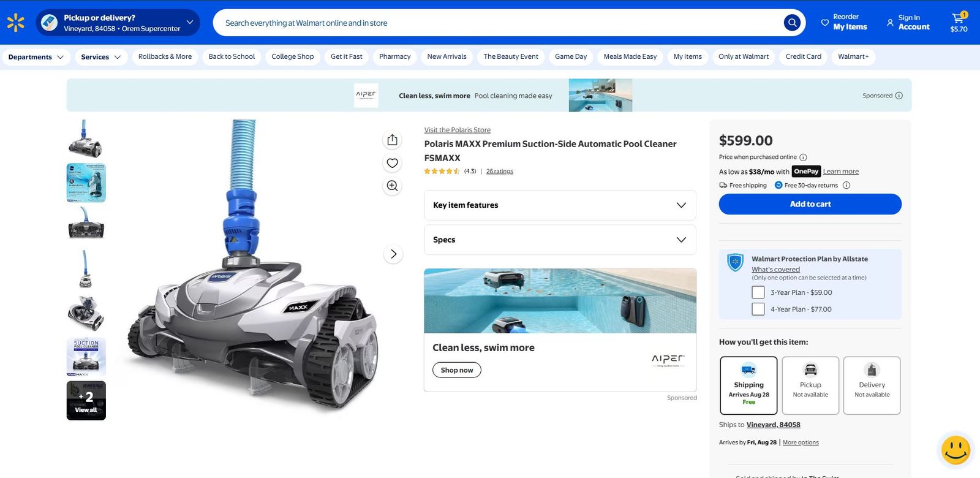Screen dimensions: 980x478
Task: Click Shop now in Aiper ad
Action: 457,370
